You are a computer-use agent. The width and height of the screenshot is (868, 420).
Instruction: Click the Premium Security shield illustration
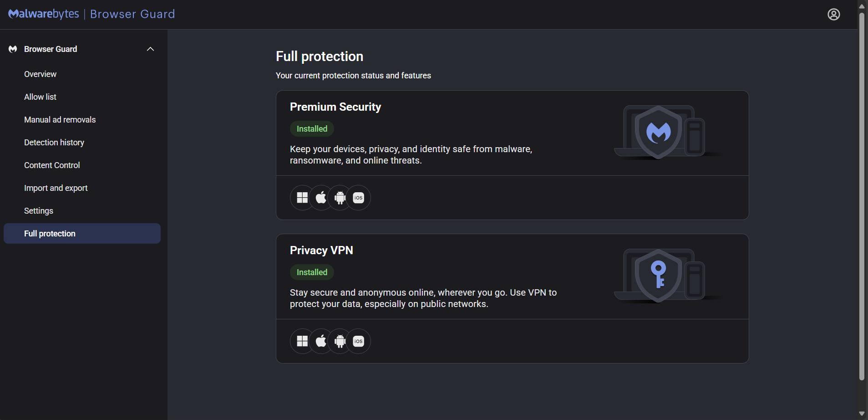tap(659, 132)
